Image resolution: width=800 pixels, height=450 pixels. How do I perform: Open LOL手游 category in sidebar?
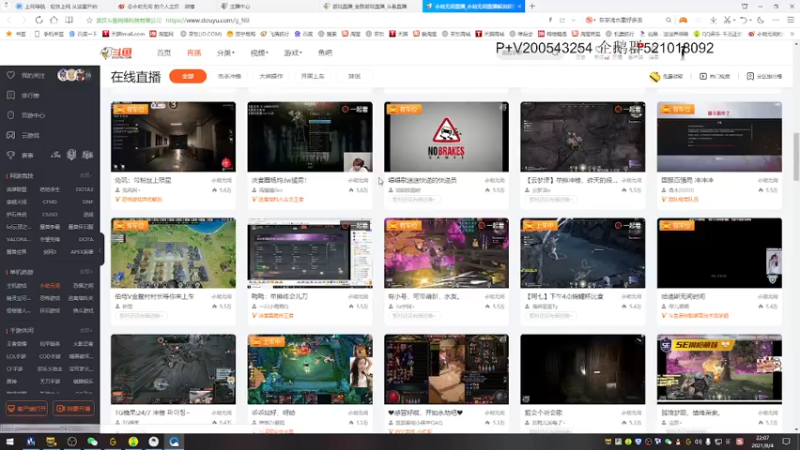coord(16,356)
